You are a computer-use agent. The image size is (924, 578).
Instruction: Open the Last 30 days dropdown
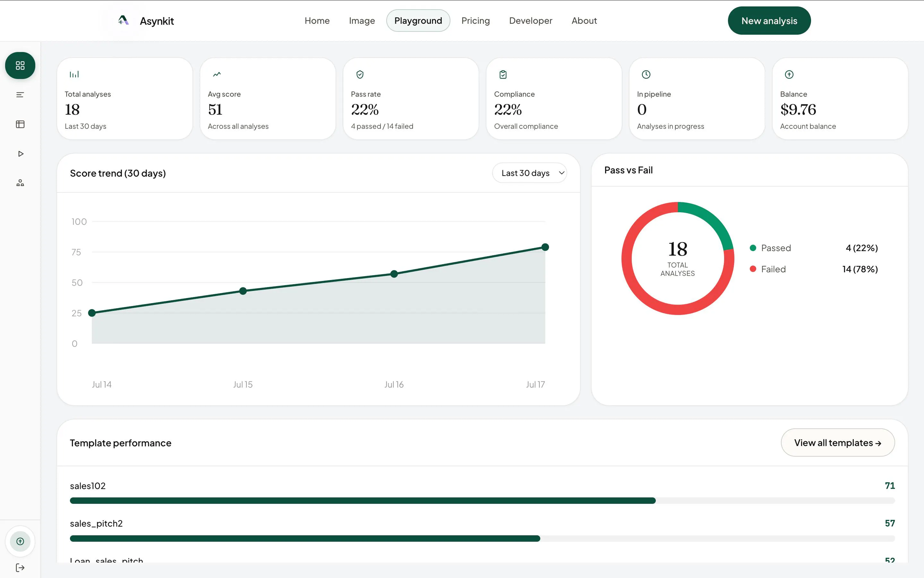coord(529,173)
